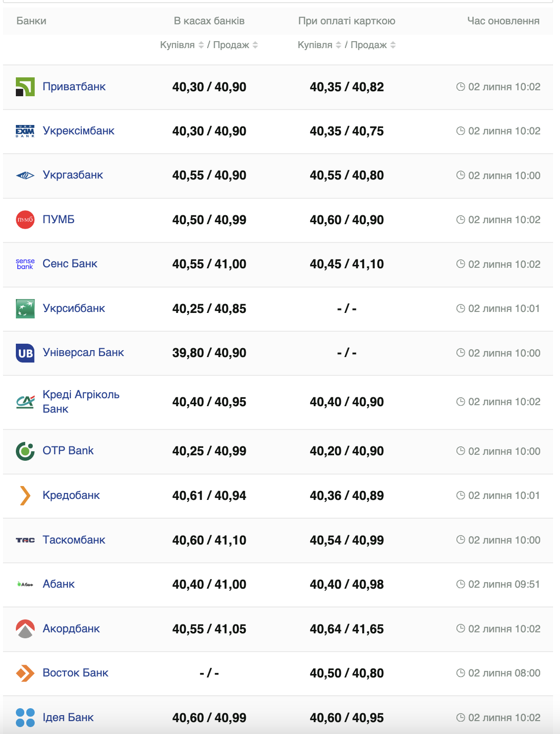Click the Ідея Банк blue dots logo
This screenshot has width=560, height=734.
pyautogui.click(x=25, y=718)
